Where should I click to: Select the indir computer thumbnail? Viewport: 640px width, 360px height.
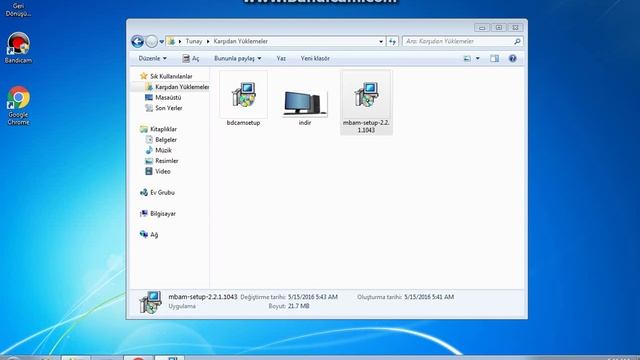304,103
